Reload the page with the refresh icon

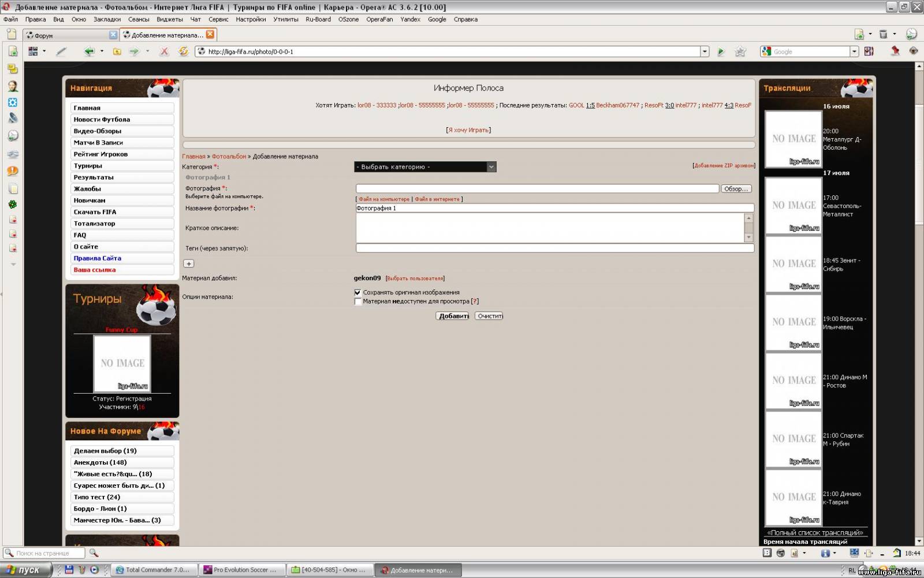tap(184, 51)
